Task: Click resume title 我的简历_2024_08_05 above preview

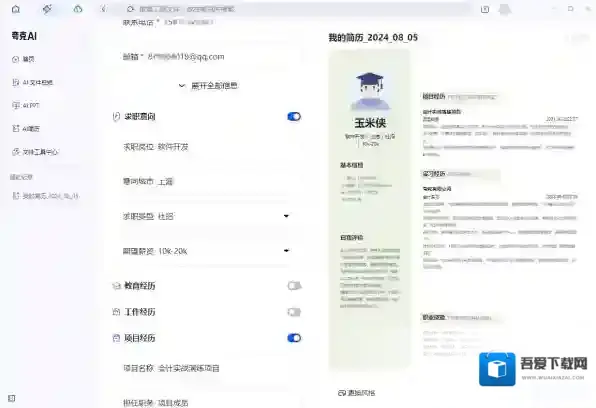Action: 373,38
